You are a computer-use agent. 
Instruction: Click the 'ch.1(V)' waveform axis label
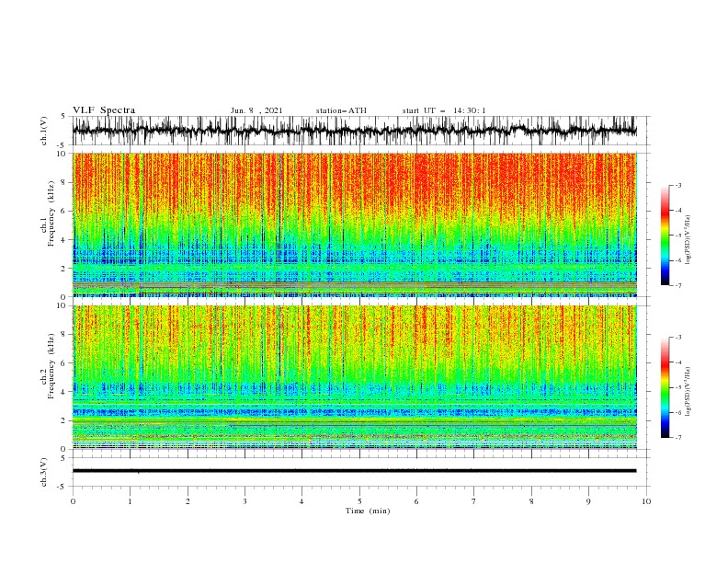(44, 130)
